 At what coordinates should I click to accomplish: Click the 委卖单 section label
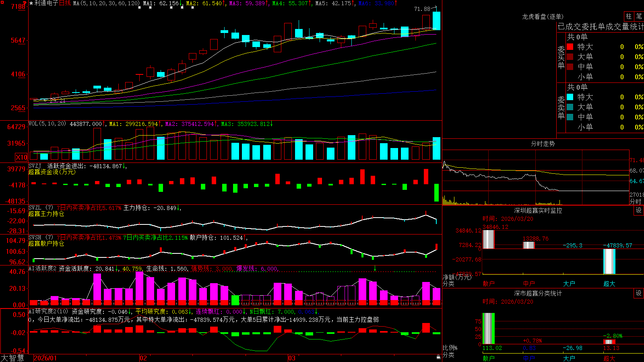tap(561, 107)
